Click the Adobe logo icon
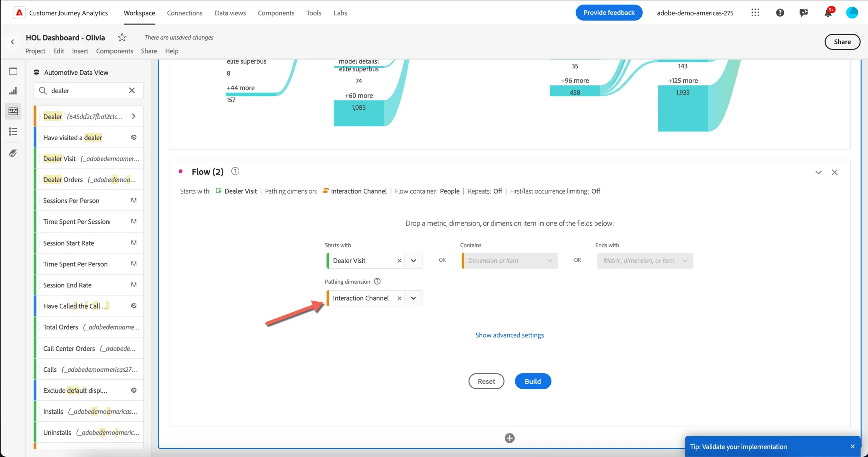 point(19,13)
